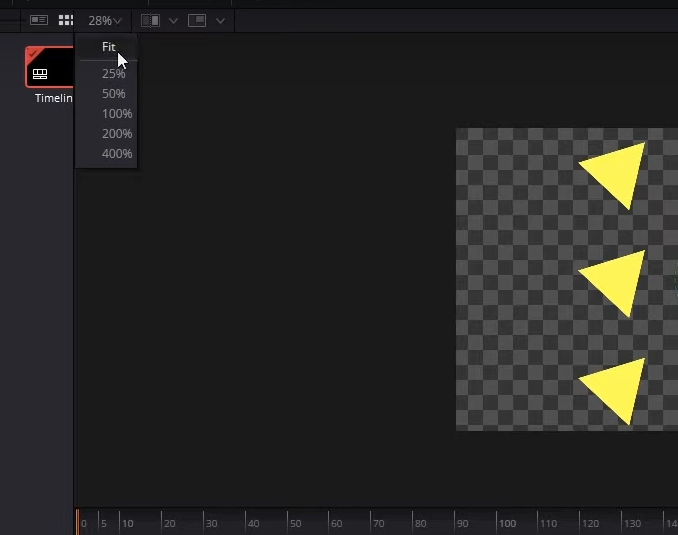Expand the split wipe options chevron
The height and width of the screenshot is (535, 678).
(173, 21)
